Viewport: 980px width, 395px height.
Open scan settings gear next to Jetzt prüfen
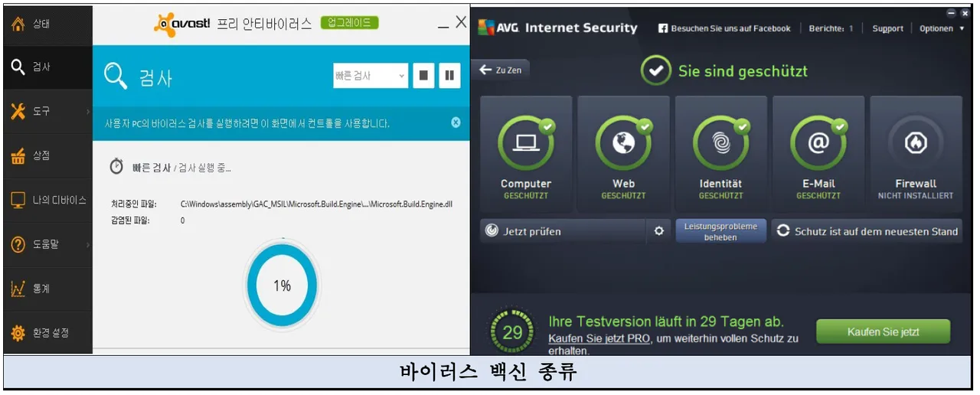pyautogui.click(x=659, y=231)
